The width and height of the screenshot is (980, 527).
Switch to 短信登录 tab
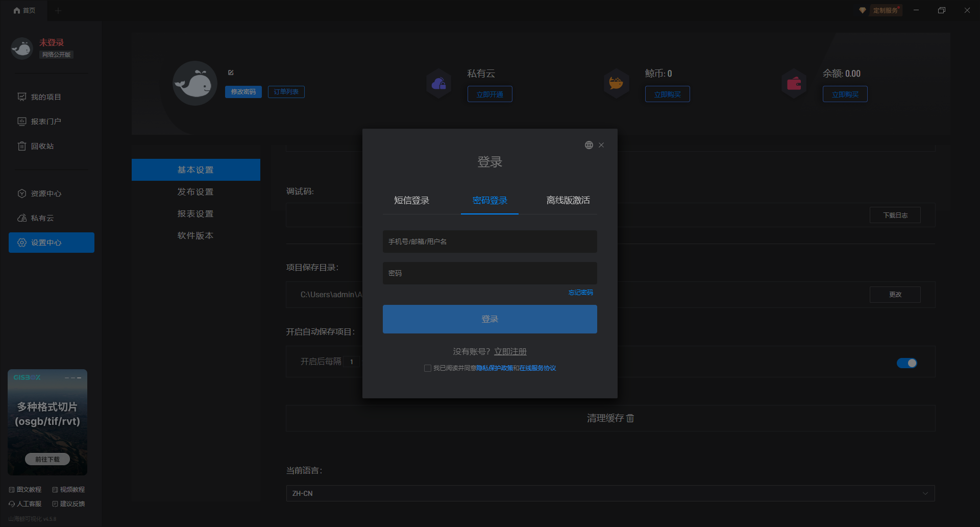(411, 200)
